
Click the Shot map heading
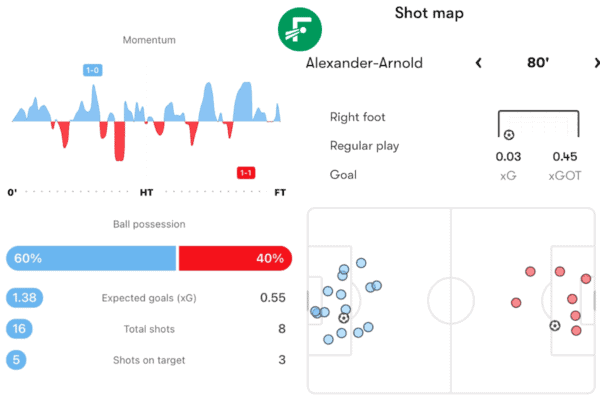point(429,13)
